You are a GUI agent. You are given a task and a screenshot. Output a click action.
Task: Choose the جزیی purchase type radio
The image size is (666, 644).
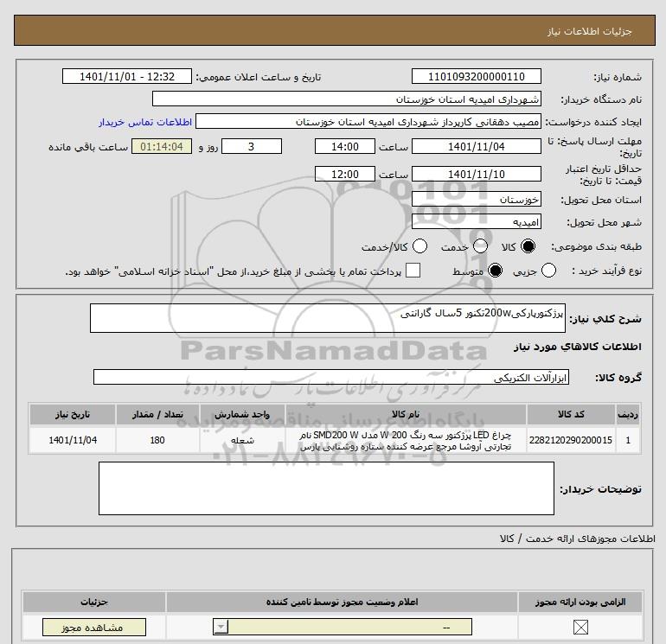(x=548, y=271)
